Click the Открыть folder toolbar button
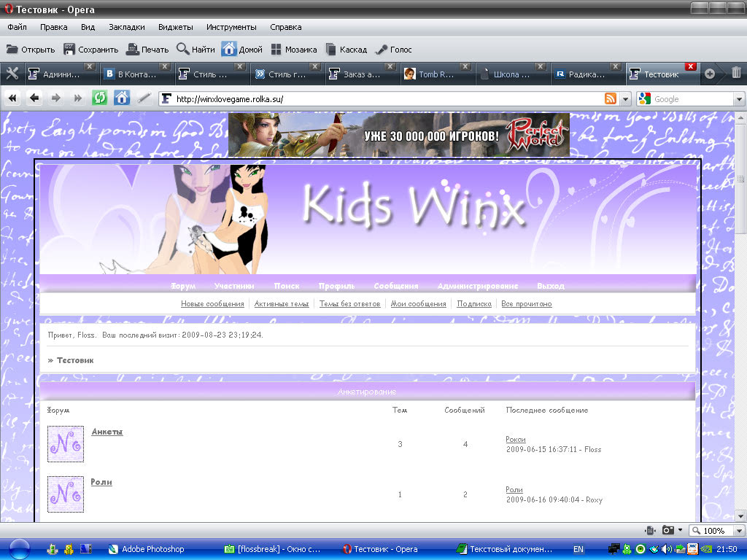 click(31, 50)
